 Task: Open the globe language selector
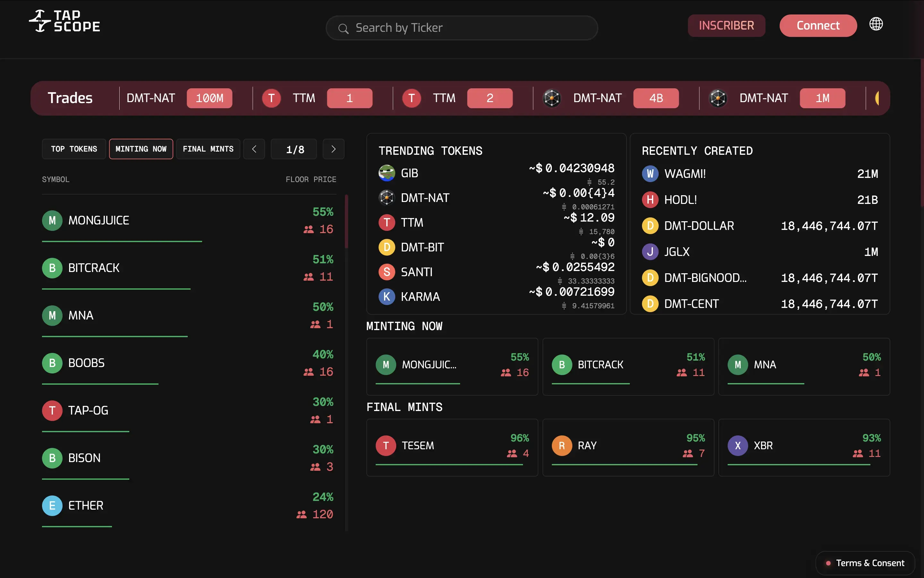tap(876, 24)
